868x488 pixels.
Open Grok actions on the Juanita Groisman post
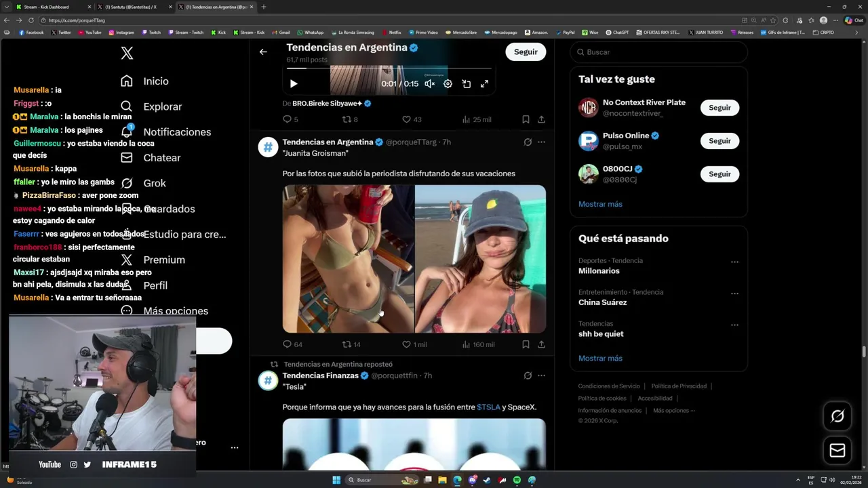tap(528, 142)
